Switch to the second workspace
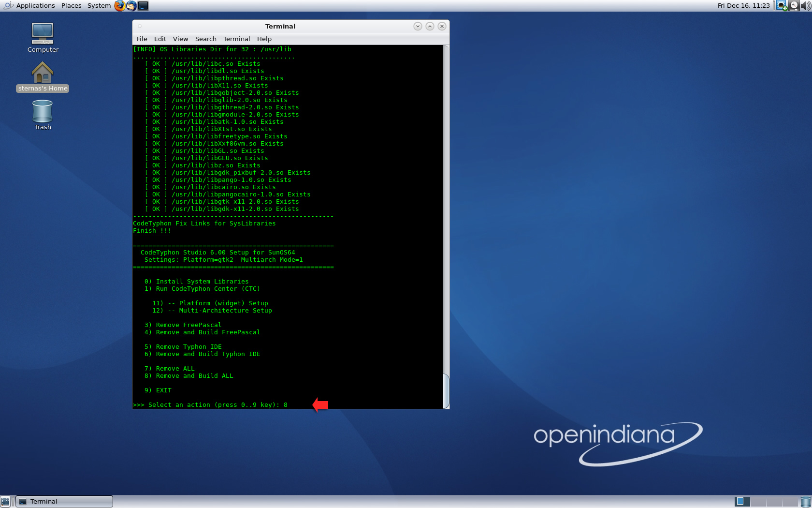This screenshot has height=508, width=812. [758, 502]
